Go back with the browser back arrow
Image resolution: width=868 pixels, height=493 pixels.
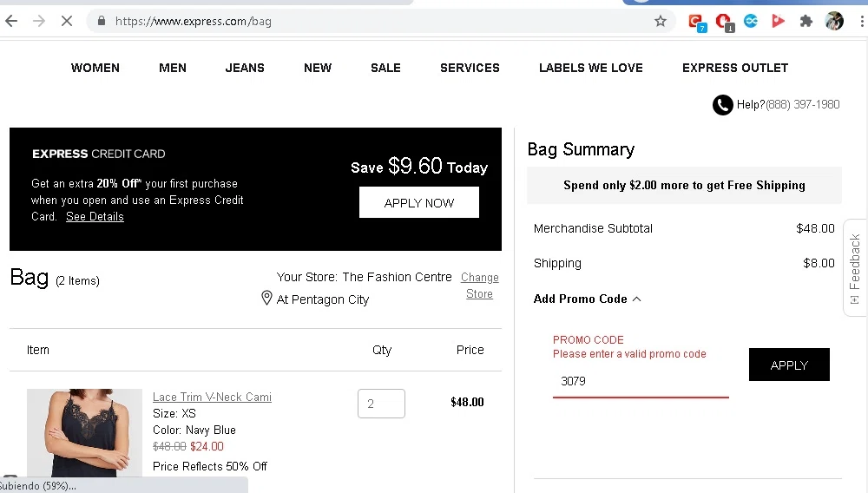point(11,22)
